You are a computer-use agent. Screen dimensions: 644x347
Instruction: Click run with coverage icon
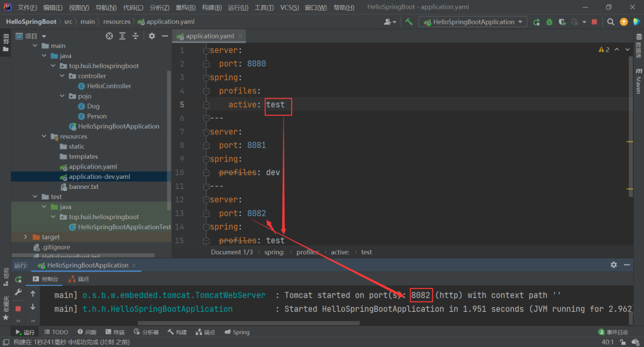click(562, 21)
